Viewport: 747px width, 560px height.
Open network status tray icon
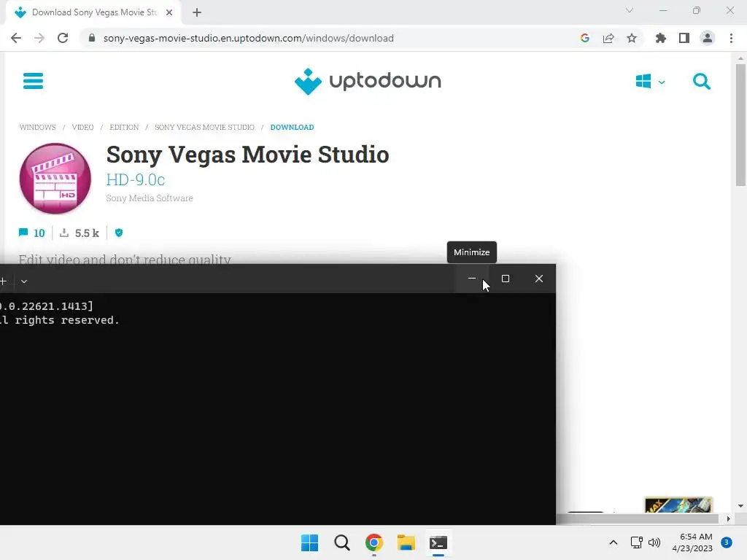click(636, 542)
